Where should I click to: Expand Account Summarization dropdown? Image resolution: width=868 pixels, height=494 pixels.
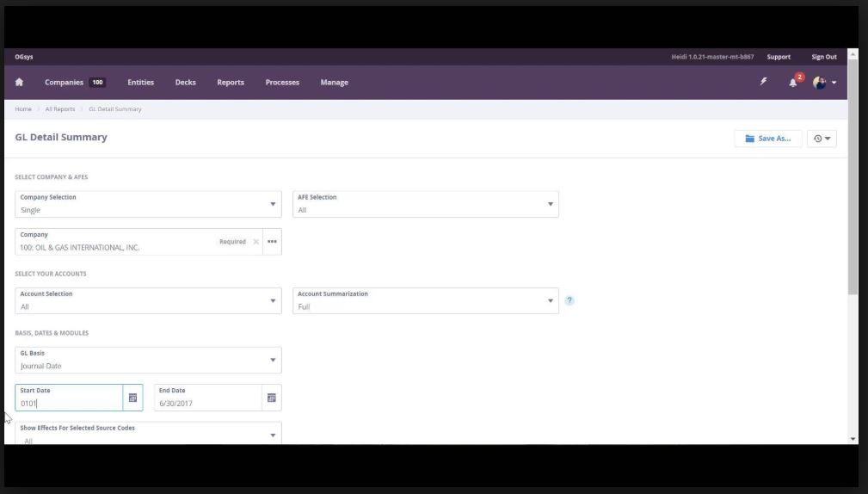pos(425,300)
